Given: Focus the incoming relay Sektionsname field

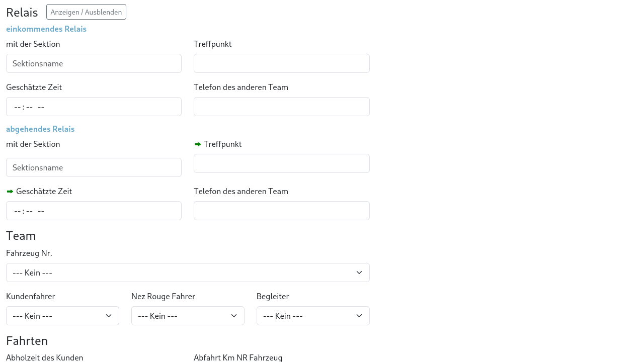Looking at the screenshot, I should click(x=94, y=63).
